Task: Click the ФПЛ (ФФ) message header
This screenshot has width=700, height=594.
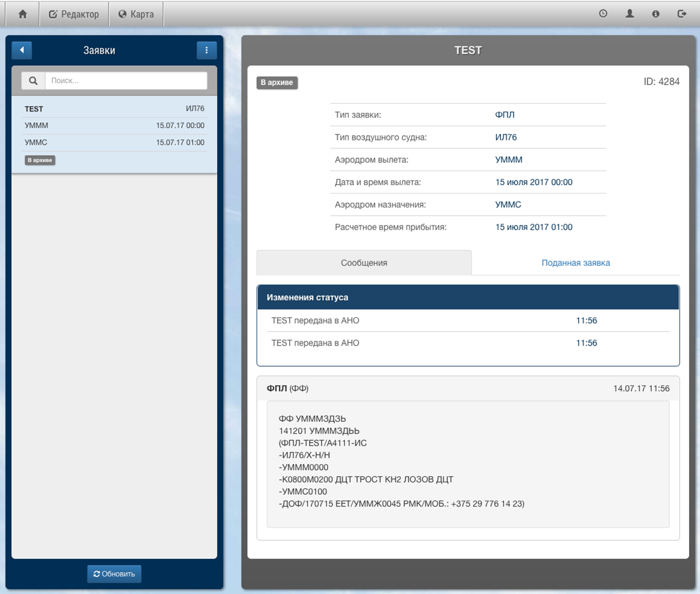Action: pyautogui.click(x=468, y=388)
